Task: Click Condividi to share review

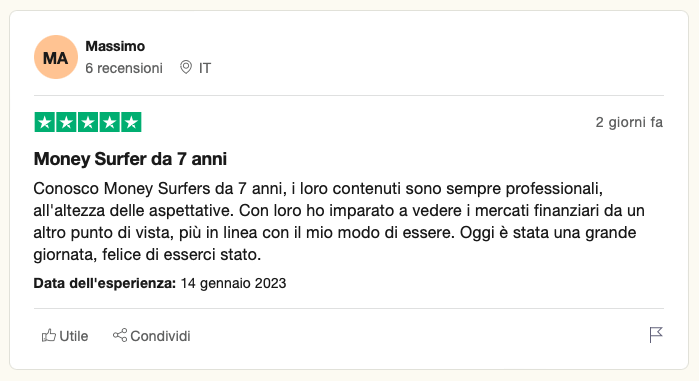Action: coord(152,336)
